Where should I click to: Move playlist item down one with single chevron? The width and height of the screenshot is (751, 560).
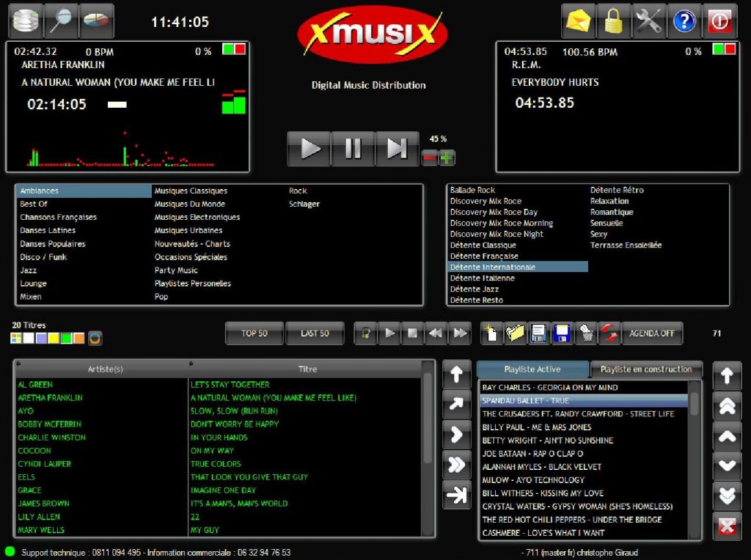pos(727,465)
